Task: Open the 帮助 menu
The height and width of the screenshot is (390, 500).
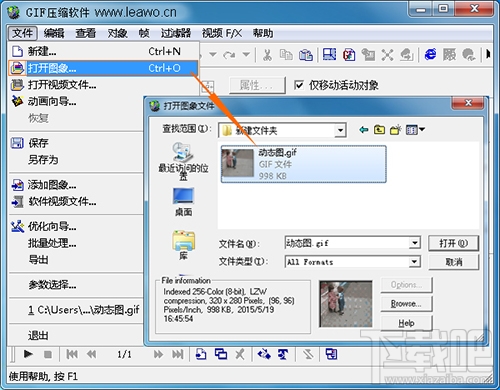Action: pos(263,33)
